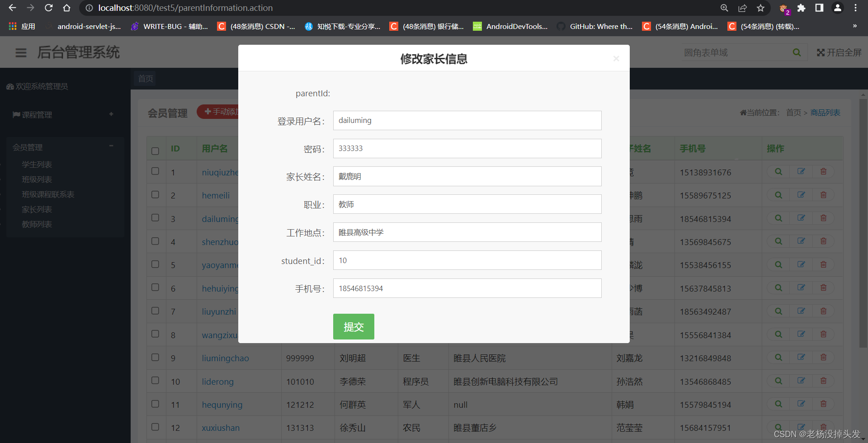The width and height of the screenshot is (868, 443).
Task: Check the checkbox for row ID 10
Action: coord(155,380)
